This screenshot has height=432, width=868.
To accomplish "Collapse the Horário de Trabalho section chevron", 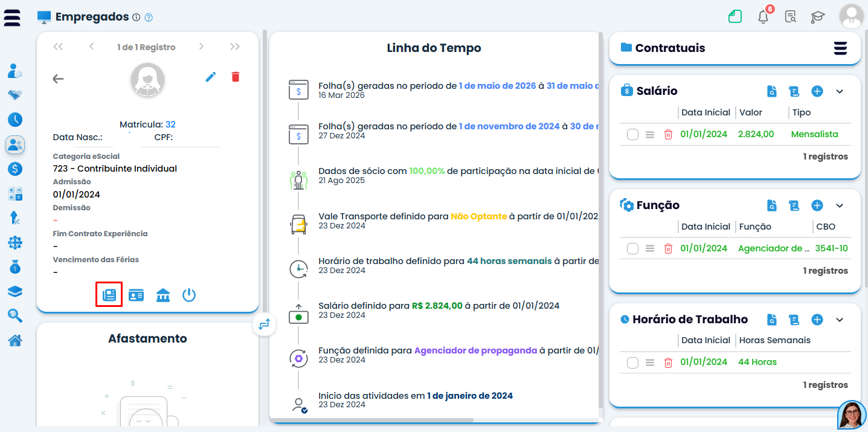I will 840,320.
